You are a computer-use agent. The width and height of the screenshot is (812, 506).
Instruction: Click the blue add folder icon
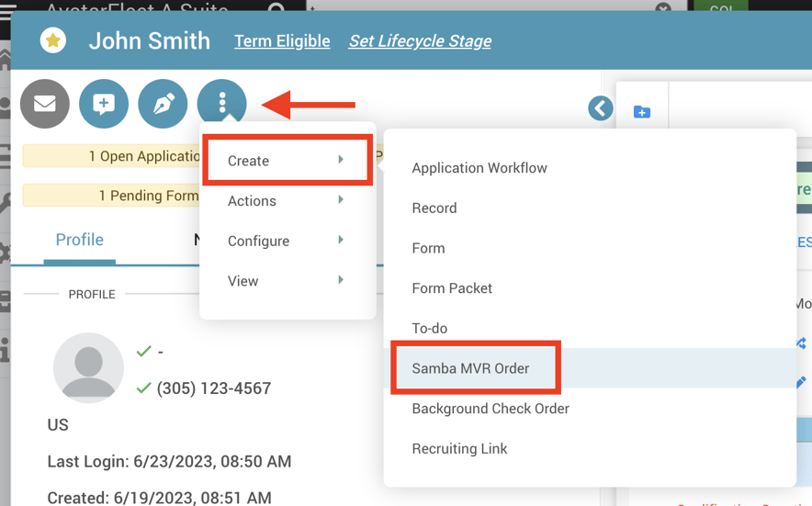642,112
